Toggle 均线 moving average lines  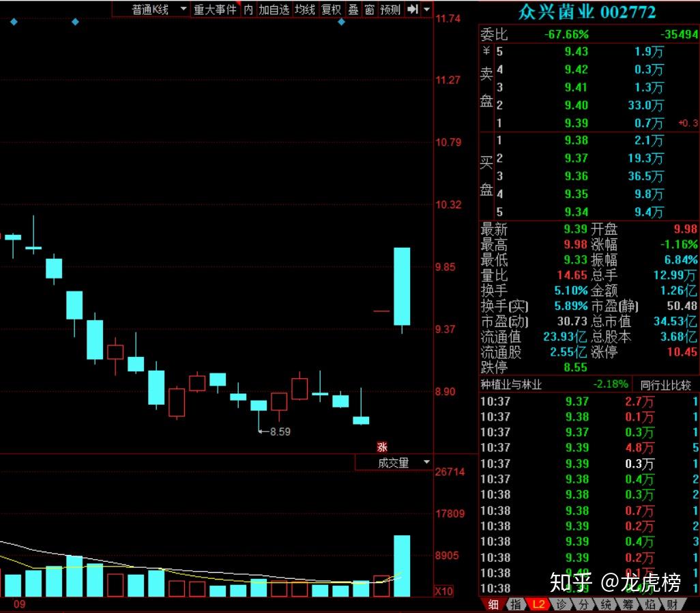click(x=305, y=9)
